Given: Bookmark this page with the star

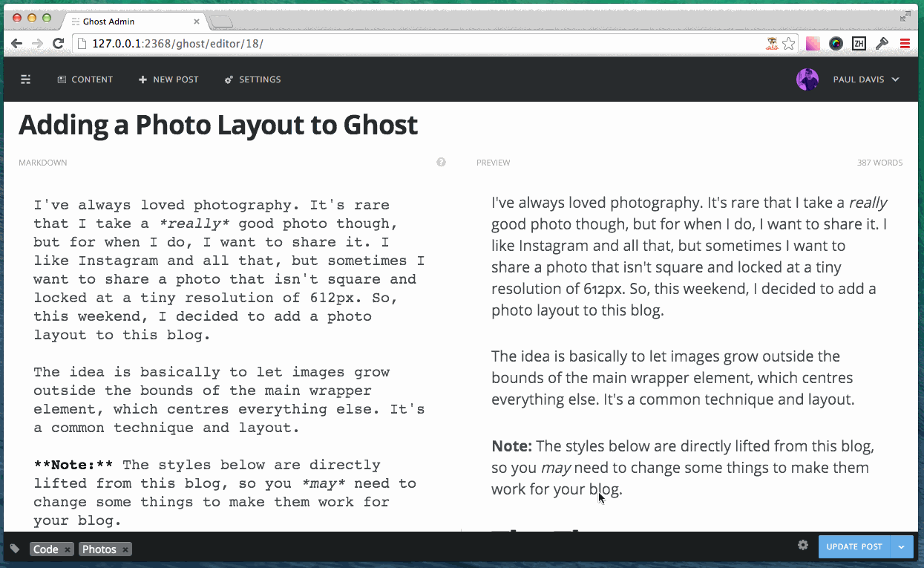Looking at the screenshot, I should pos(789,44).
